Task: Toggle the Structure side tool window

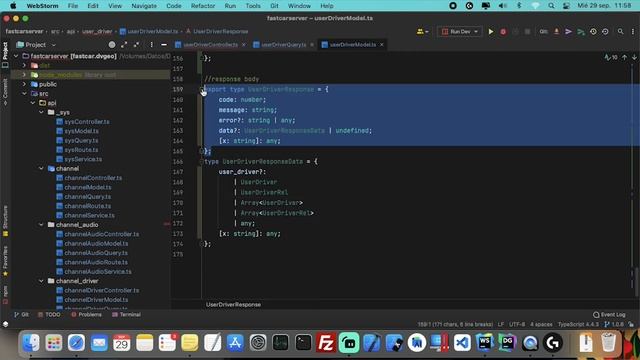Action: point(5,221)
